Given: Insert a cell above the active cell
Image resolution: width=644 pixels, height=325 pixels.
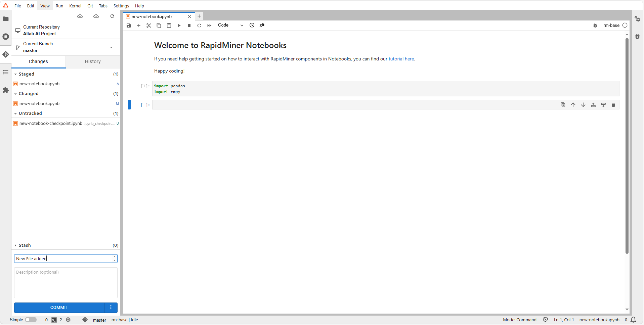Looking at the screenshot, I should (593, 105).
